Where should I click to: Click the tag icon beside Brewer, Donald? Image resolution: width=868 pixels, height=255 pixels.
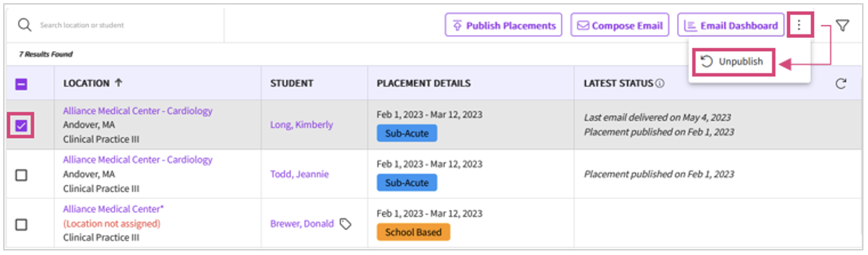346,224
